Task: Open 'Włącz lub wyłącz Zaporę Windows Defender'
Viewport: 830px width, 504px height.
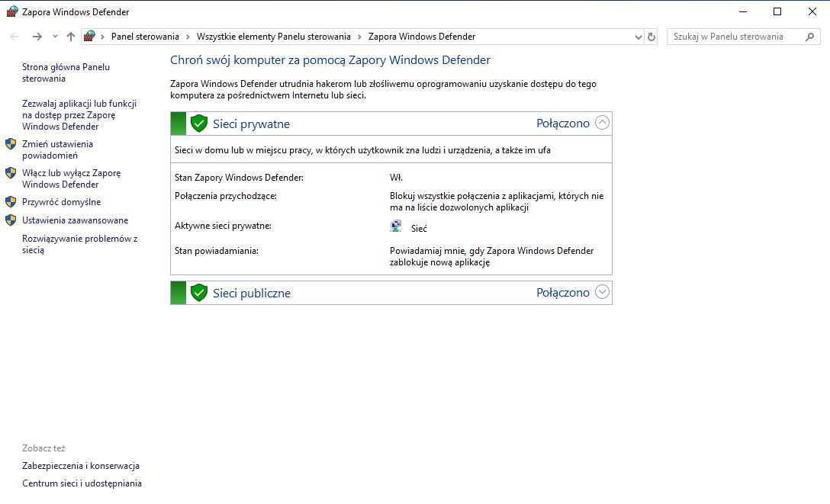Action: click(72, 178)
